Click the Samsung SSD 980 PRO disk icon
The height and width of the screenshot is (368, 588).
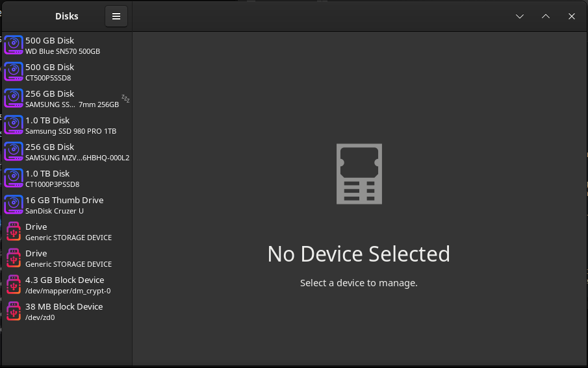click(14, 125)
